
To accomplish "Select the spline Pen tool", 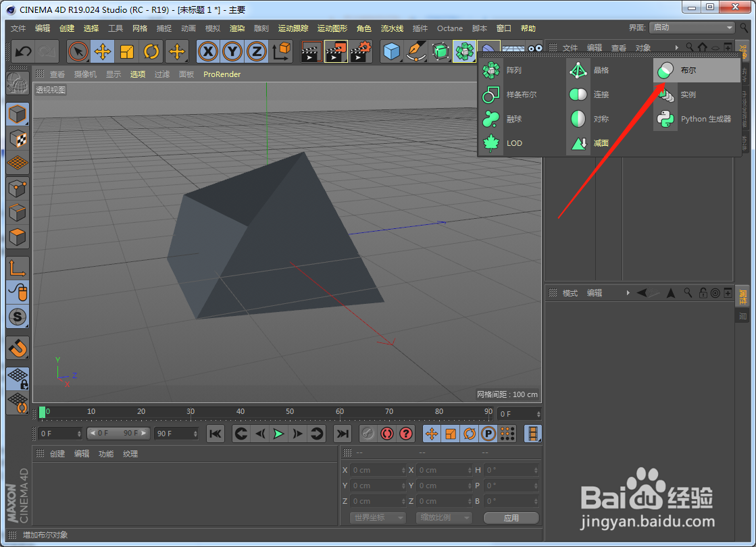I will pos(415,51).
